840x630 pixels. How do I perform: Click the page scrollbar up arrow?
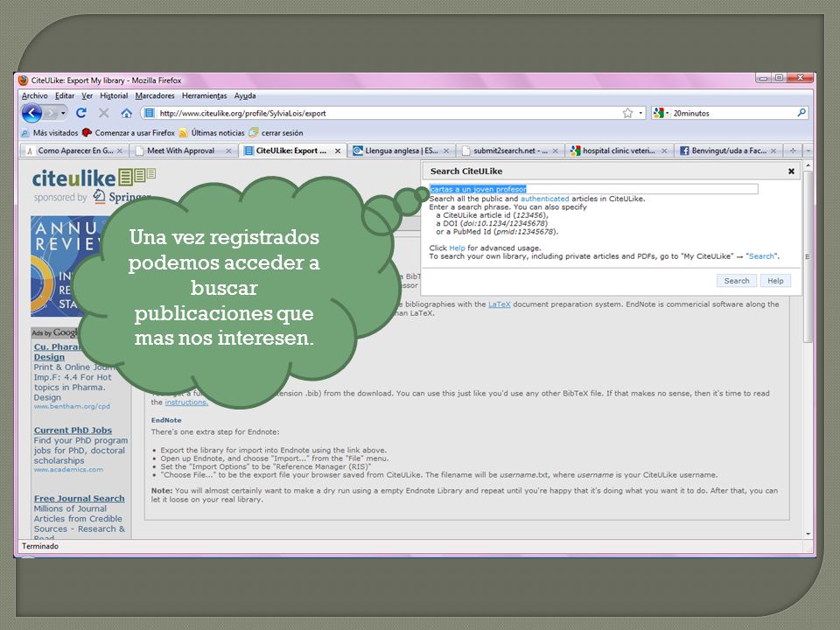pyautogui.click(x=808, y=165)
